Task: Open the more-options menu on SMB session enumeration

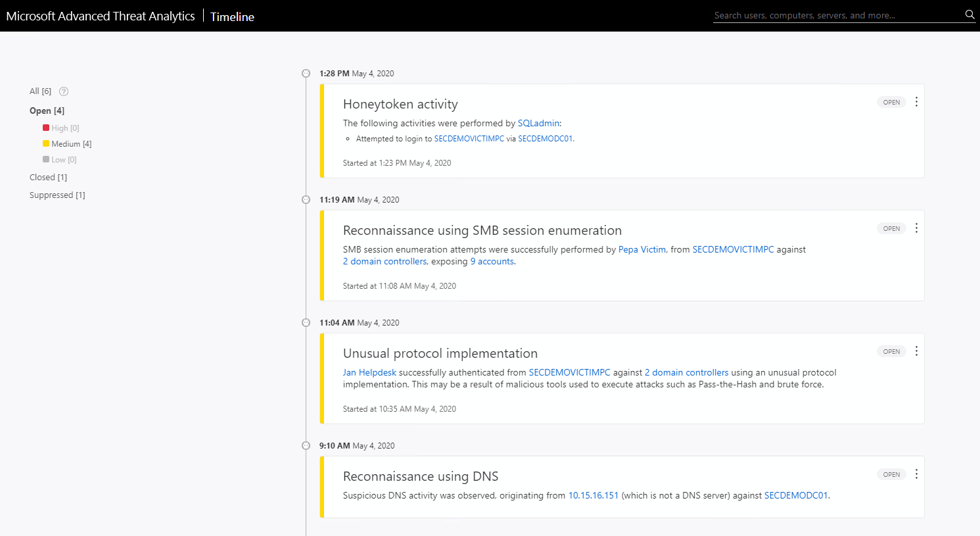Action: tap(916, 228)
